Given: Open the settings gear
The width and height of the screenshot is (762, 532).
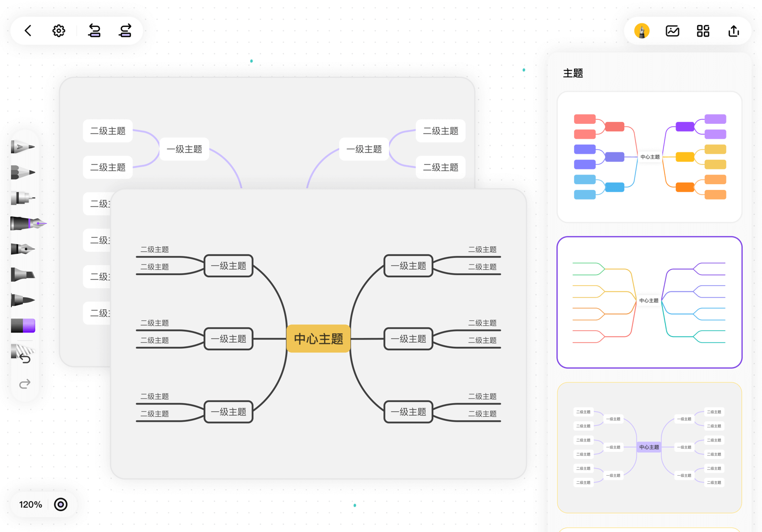Looking at the screenshot, I should [59, 31].
